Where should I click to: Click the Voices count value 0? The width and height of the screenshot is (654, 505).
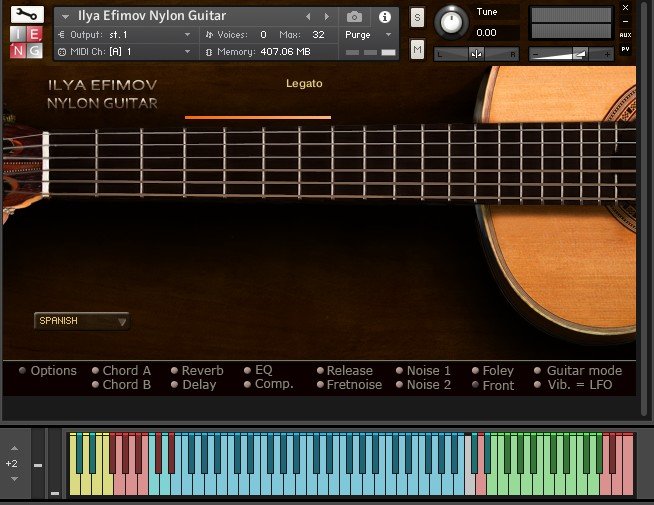[x=264, y=35]
